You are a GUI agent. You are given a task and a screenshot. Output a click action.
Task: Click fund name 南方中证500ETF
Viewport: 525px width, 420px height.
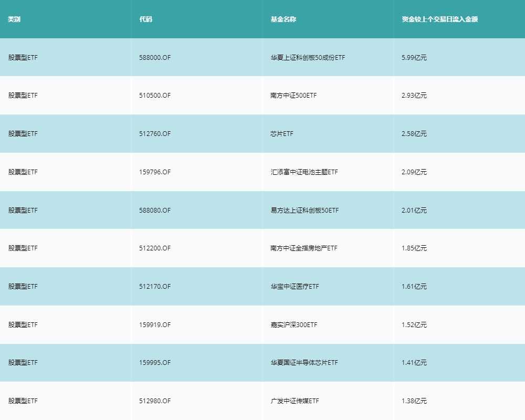coord(293,96)
